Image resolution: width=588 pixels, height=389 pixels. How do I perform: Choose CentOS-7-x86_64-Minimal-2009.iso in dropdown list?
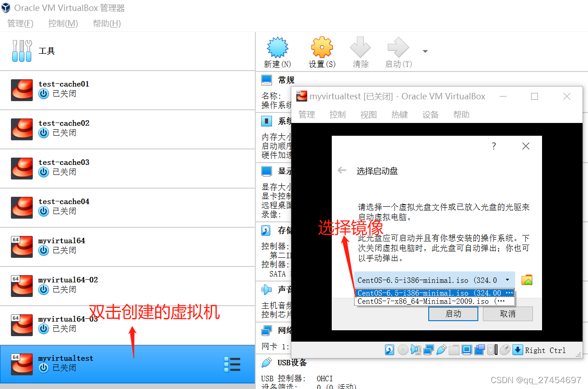[435, 301]
